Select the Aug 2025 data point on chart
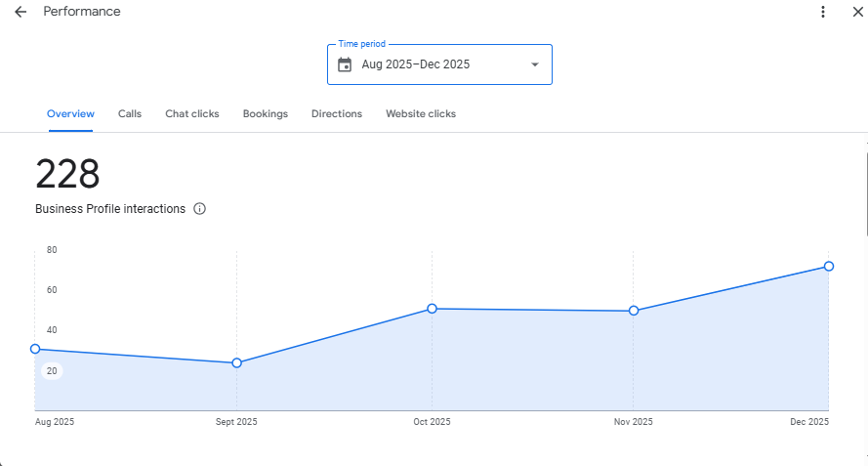Viewport: 868px width, 466px height. click(x=35, y=349)
